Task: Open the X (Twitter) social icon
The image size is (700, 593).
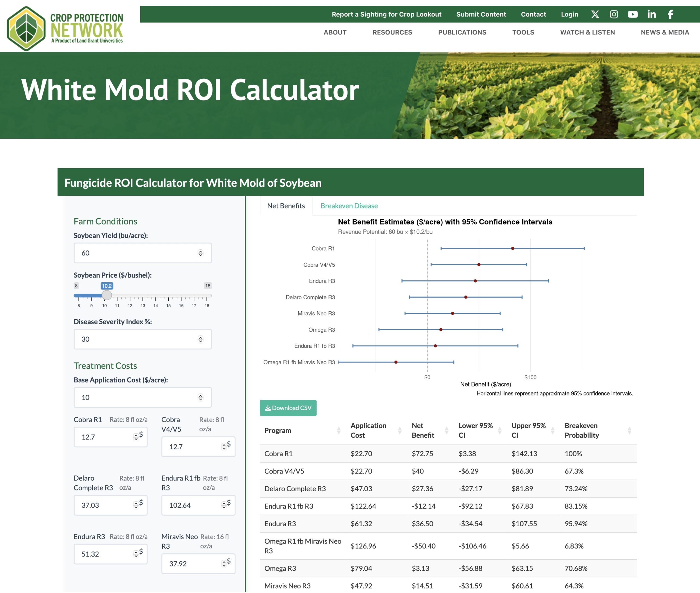Action: (595, 14)
